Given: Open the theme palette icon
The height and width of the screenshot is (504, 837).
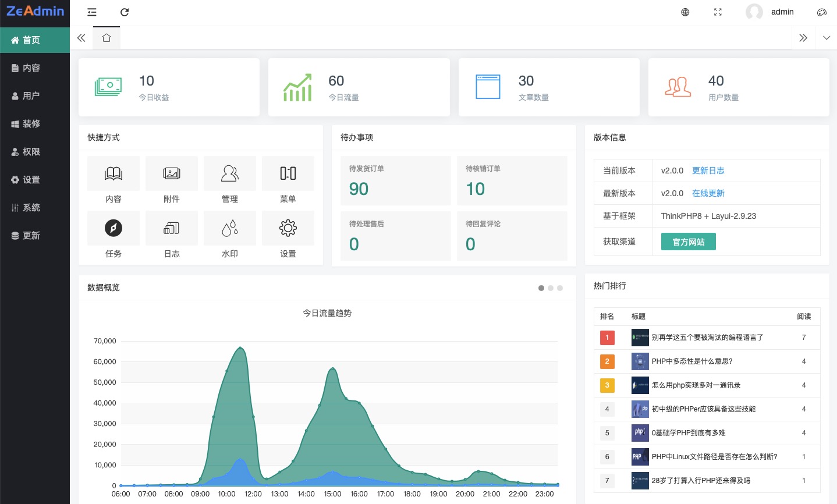Looking at the screenshot, I should (822, 12).
